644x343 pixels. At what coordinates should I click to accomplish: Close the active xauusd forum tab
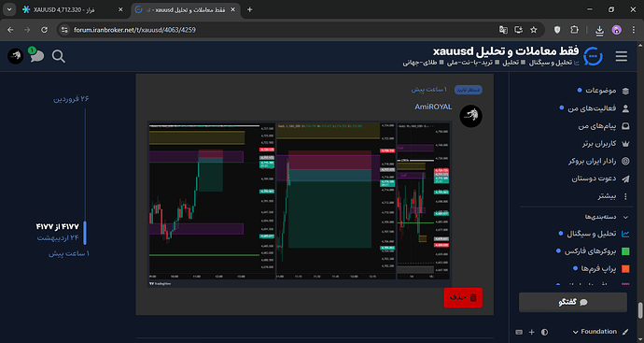click(233, 9)
